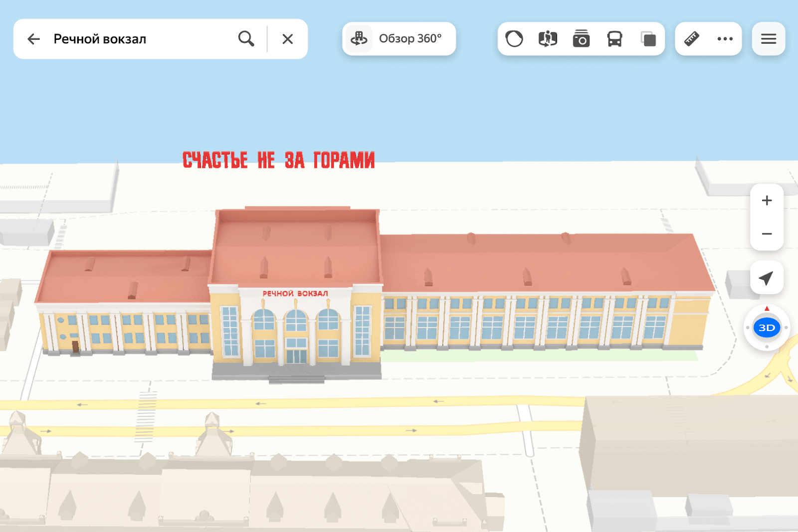Open the hamburger main menu
This screenshot has width=798, height=532.
tap(768, 39)
